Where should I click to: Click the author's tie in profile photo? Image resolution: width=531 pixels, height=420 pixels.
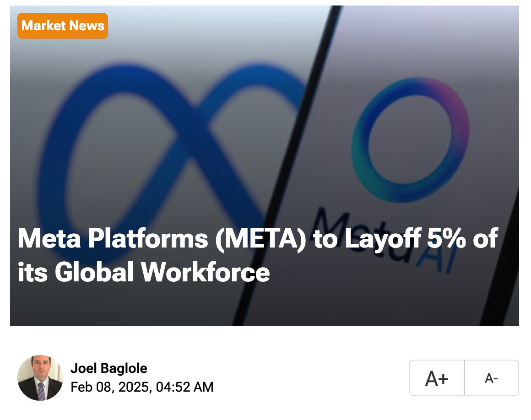[41, 392]
